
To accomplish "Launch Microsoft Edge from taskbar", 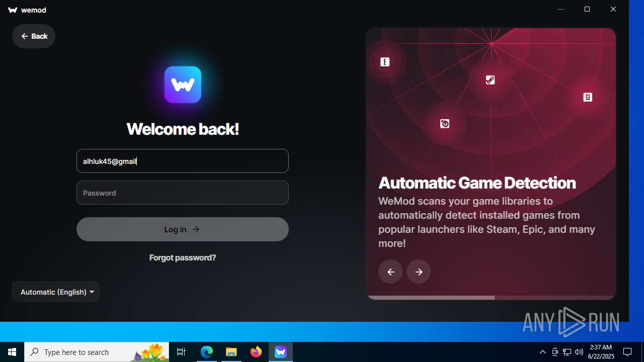I will tap(207, 352).
